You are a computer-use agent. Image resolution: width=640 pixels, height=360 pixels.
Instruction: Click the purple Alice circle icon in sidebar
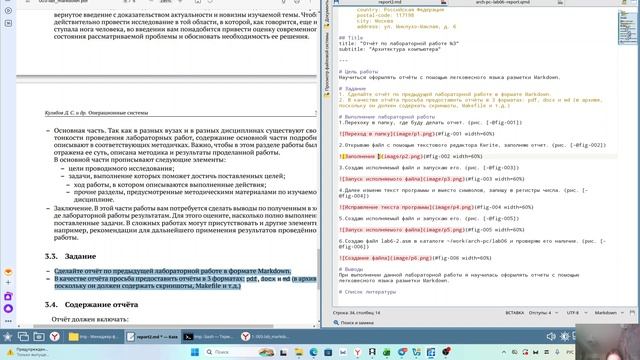8,309
